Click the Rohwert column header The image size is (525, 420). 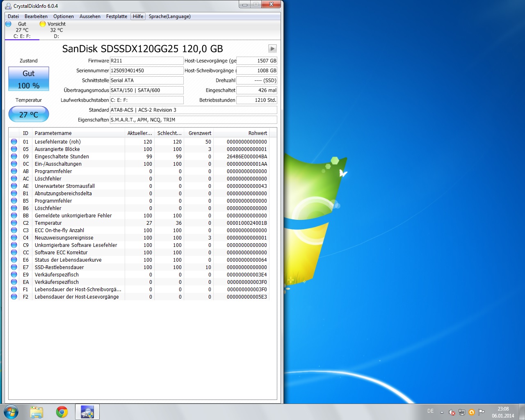coord(241,133)
